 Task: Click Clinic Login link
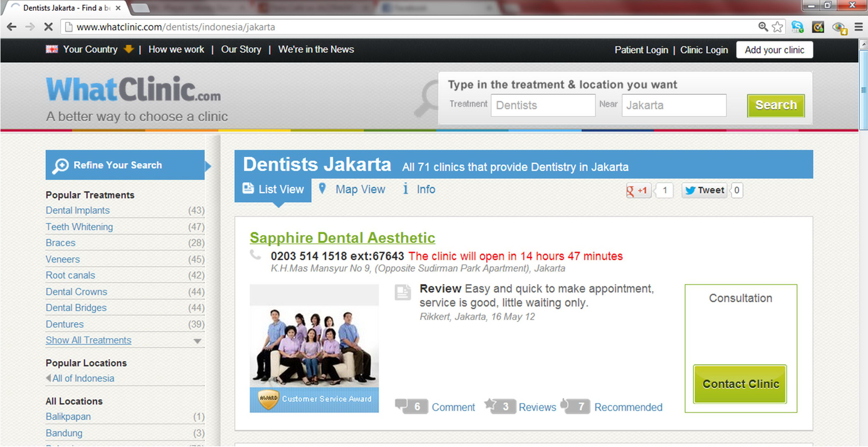click(x=704, y=50)
